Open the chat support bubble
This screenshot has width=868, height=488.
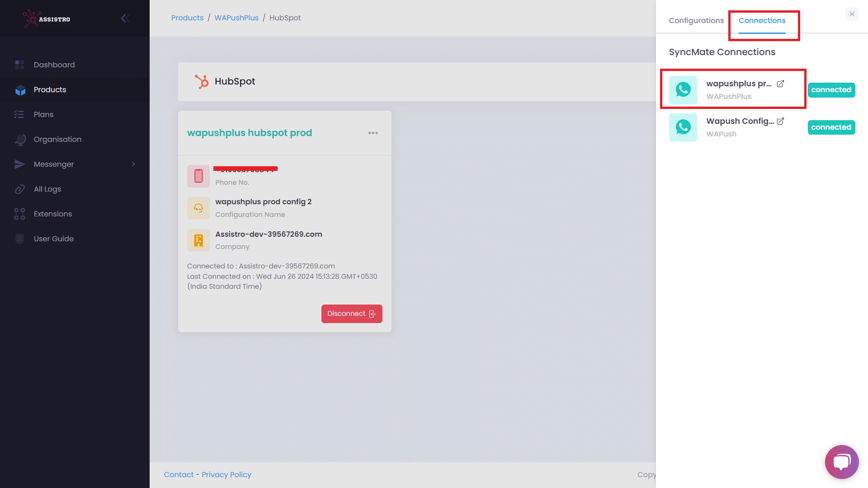click(x=842, y=462)
